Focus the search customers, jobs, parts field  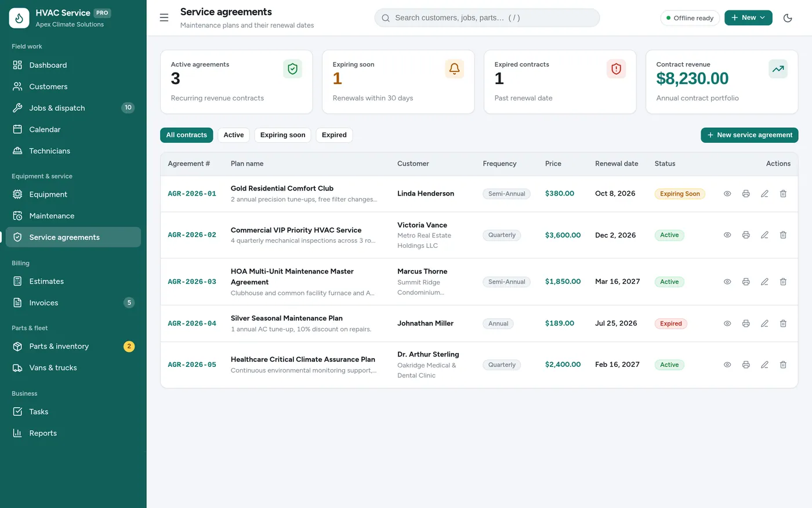pos(487,18)
